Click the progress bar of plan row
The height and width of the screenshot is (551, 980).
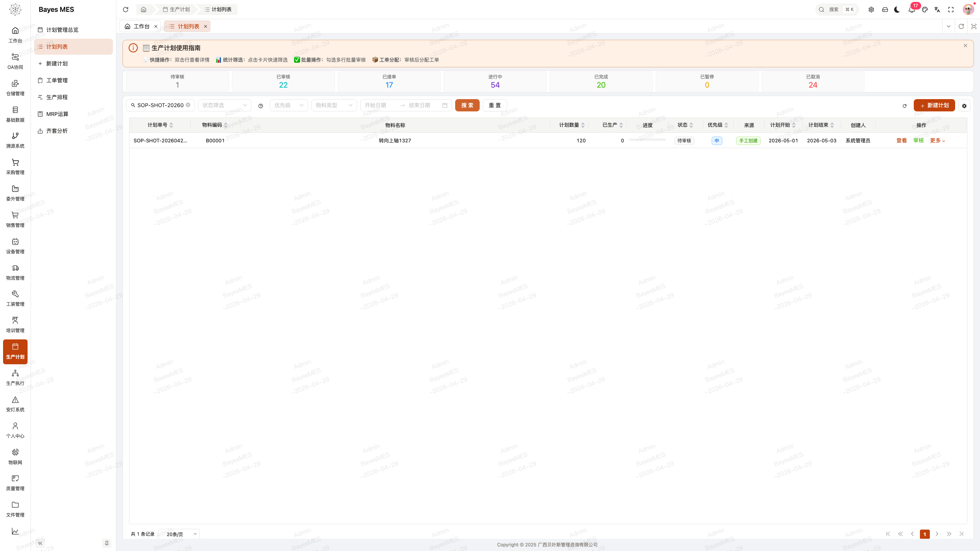point(647,140)
